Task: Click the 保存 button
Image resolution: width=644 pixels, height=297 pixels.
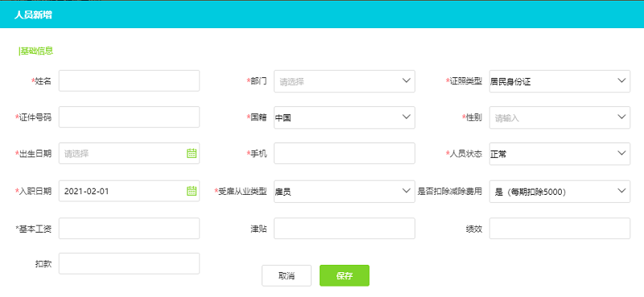Action: (345, 275)
